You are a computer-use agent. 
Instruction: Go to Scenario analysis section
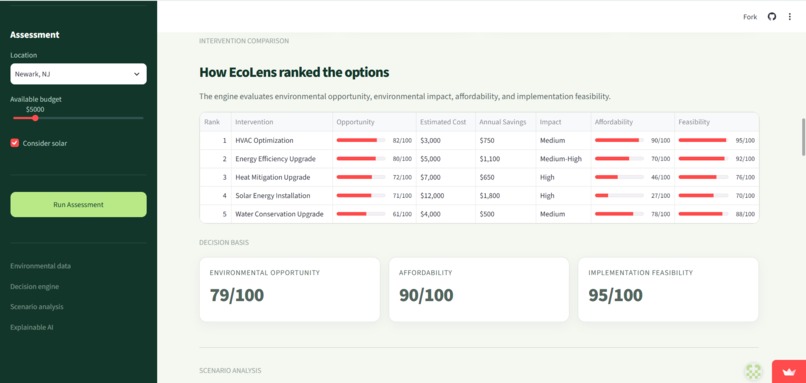37,306
